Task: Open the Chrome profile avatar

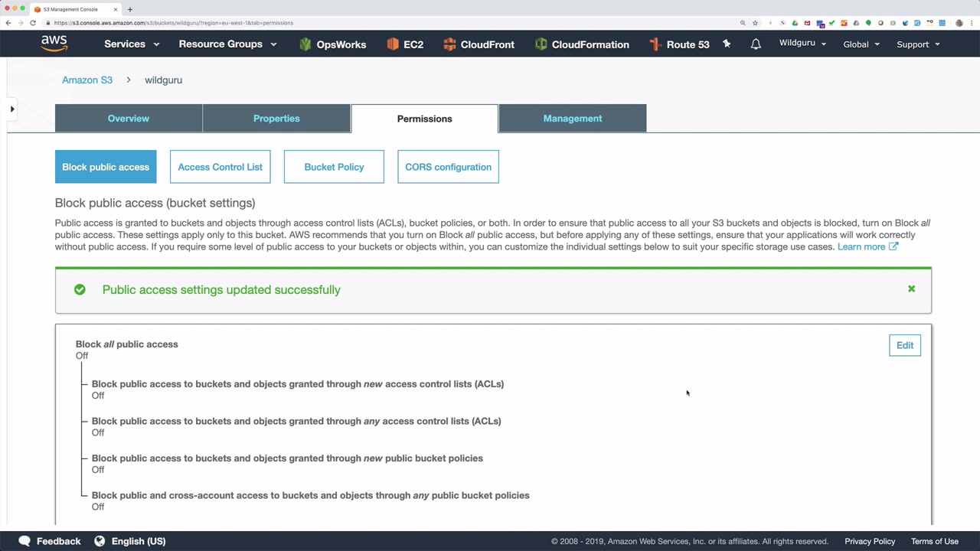Action: (x=959, y=23)
